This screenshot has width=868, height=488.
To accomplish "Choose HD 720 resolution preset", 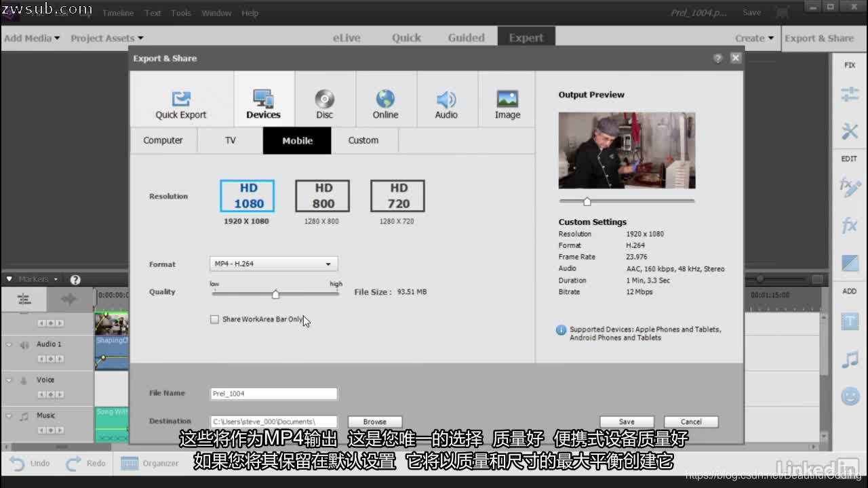I will [397, 196].
